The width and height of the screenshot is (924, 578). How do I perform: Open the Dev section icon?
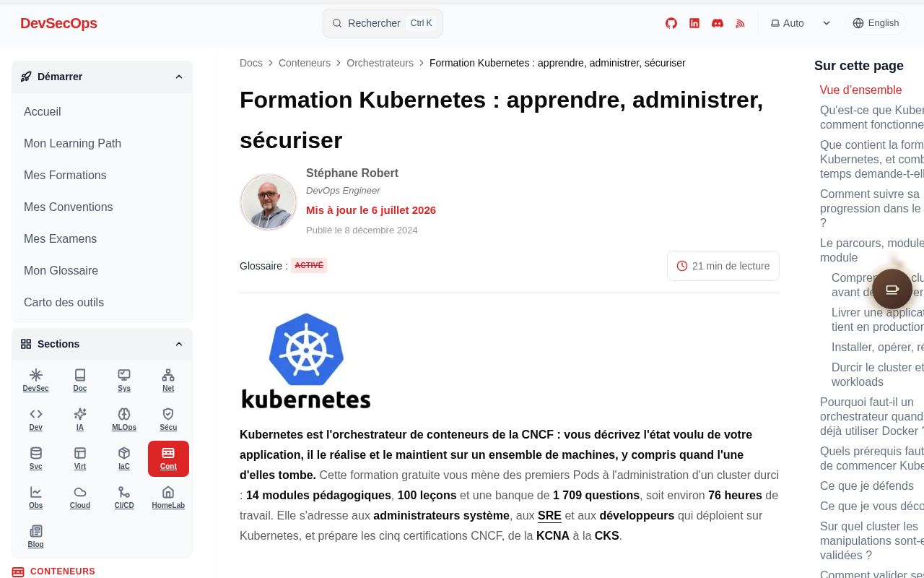point(36,419)
